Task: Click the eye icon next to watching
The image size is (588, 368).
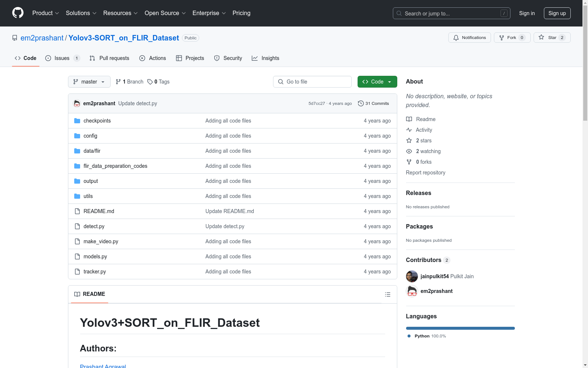Action: tap(409, 151)
